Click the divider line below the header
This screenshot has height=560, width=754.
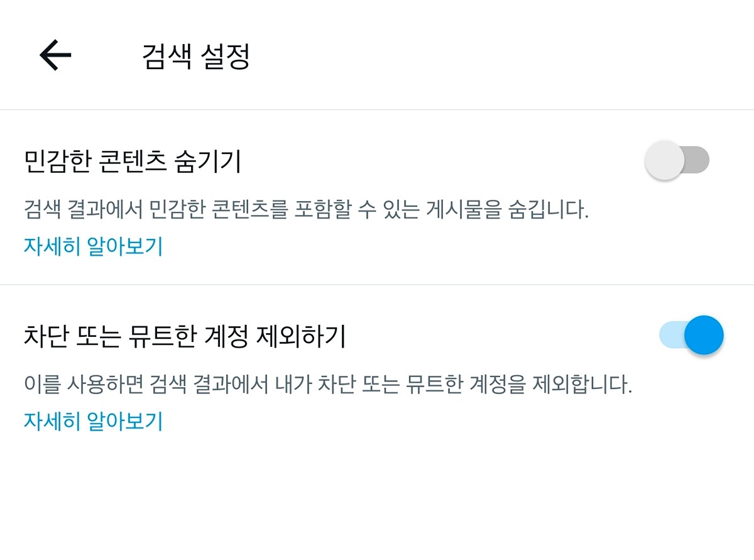(377, 110)
